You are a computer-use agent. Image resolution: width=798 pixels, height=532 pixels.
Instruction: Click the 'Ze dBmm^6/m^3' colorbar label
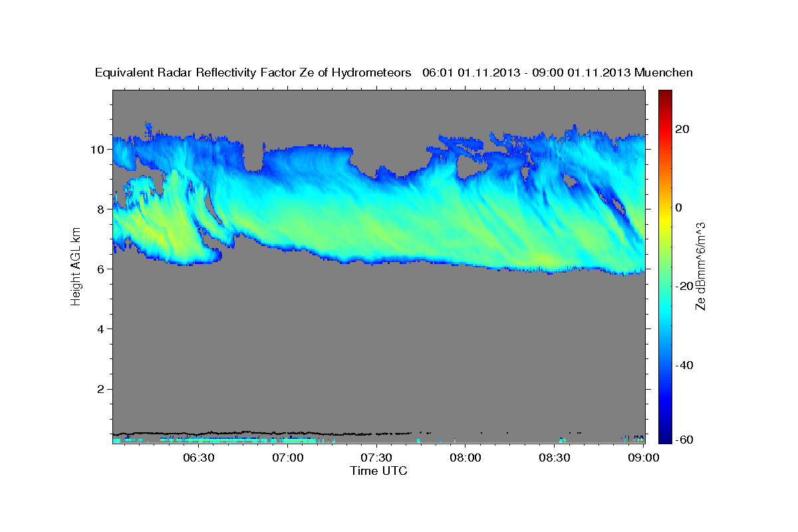(x=700, y=266)
